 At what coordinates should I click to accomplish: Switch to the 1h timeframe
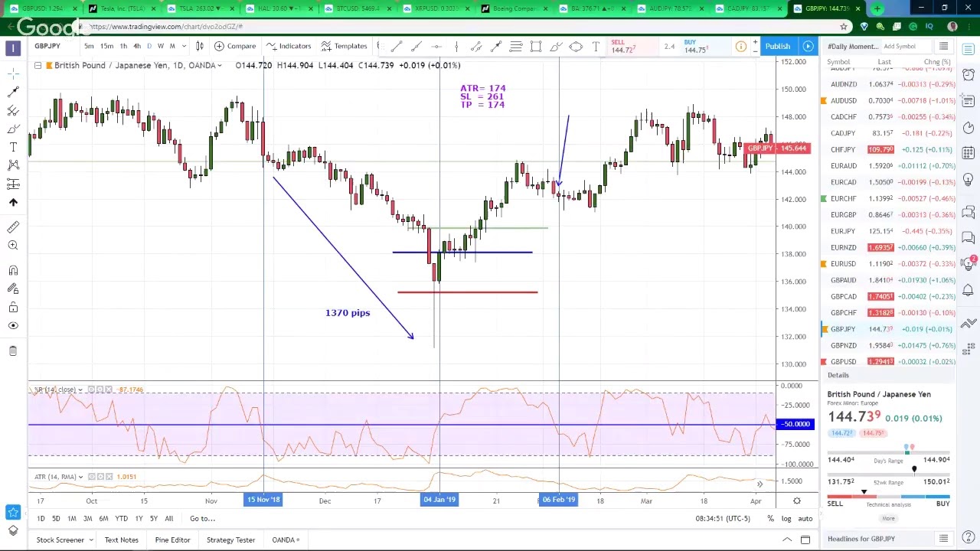pyautogui.click(x=123, y=46)
